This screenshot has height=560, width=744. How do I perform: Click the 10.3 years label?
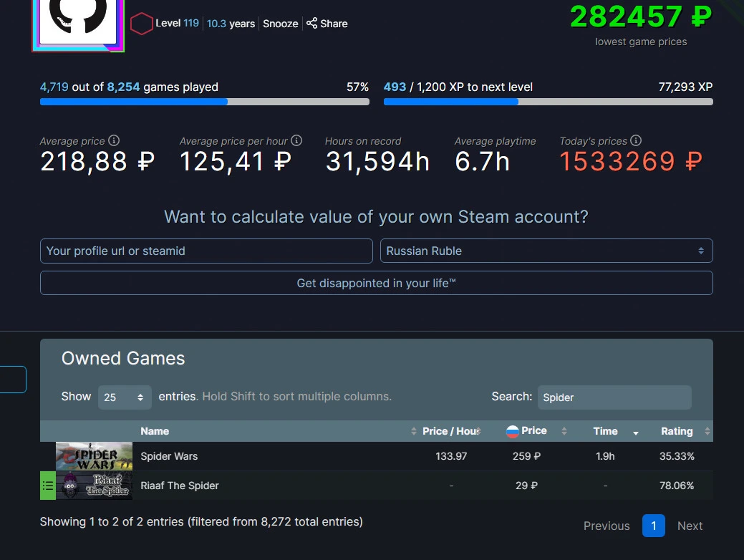point(231,24)
